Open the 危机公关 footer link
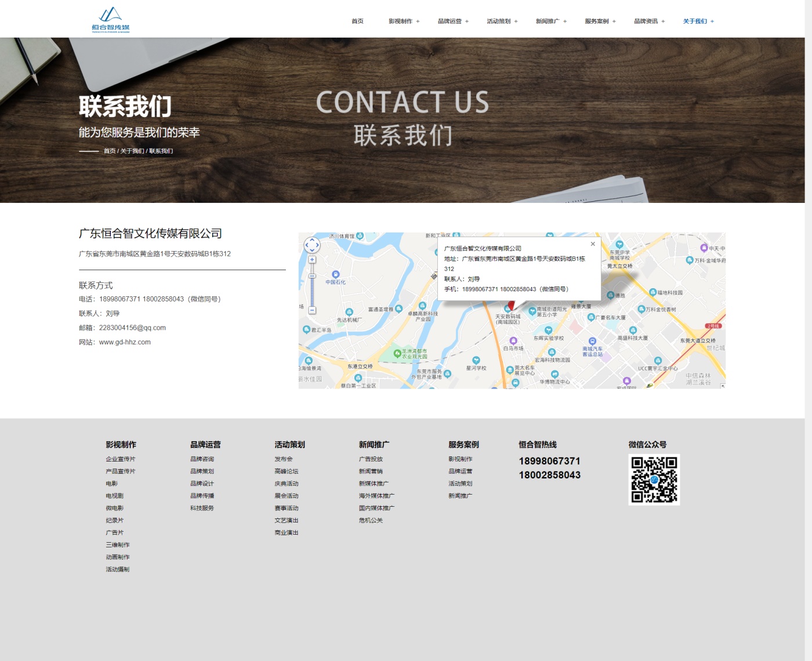The image size is (812, 661). [x=371, y=521]
